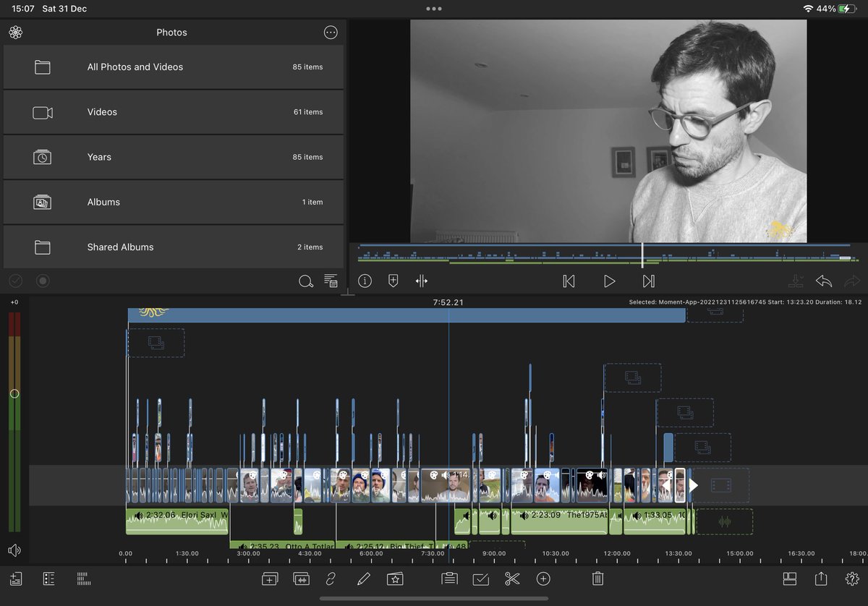Open the Albums category
This screenshot has width=868, height=606.
[x=174, y=202]
